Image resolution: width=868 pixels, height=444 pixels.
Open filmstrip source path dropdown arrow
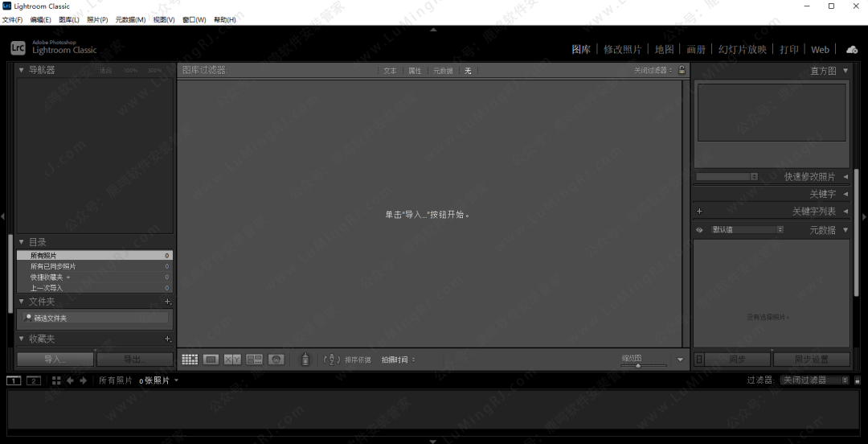click(x=176, y=380)
